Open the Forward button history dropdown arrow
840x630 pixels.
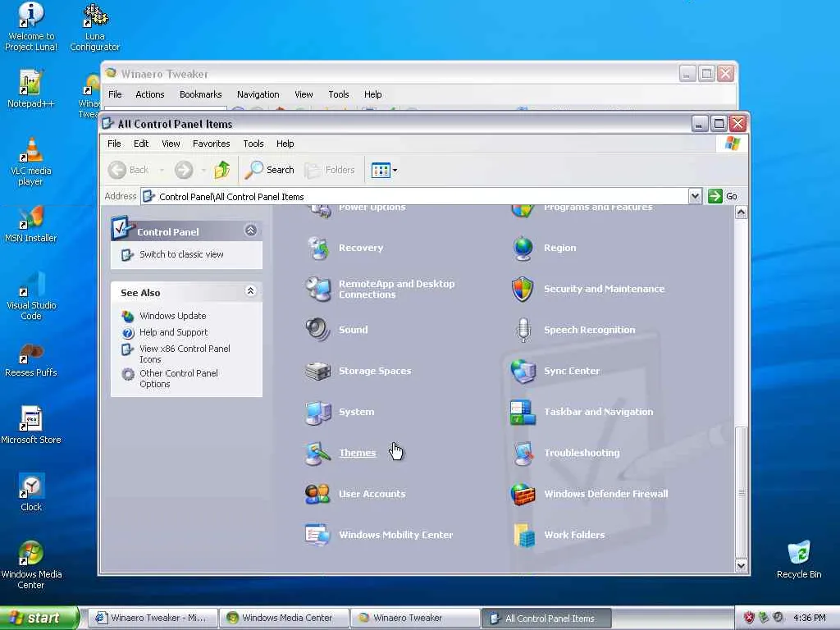tap(203, 171)
